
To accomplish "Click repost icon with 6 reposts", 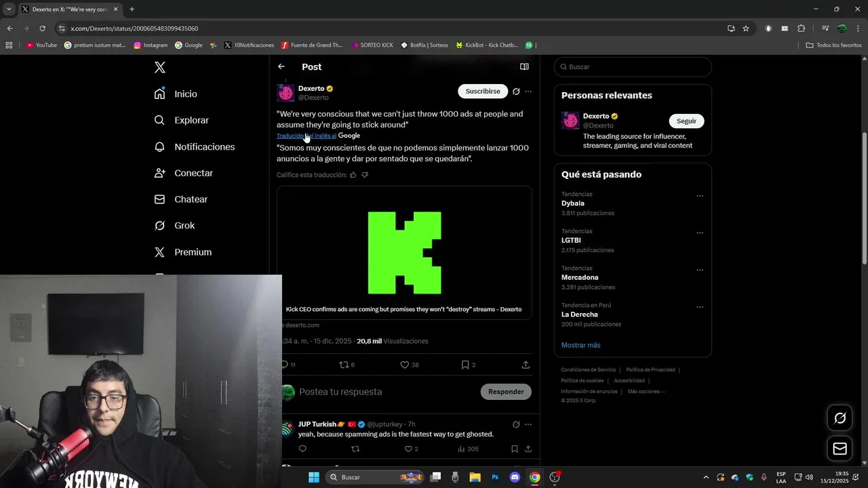I will (347, 365).
